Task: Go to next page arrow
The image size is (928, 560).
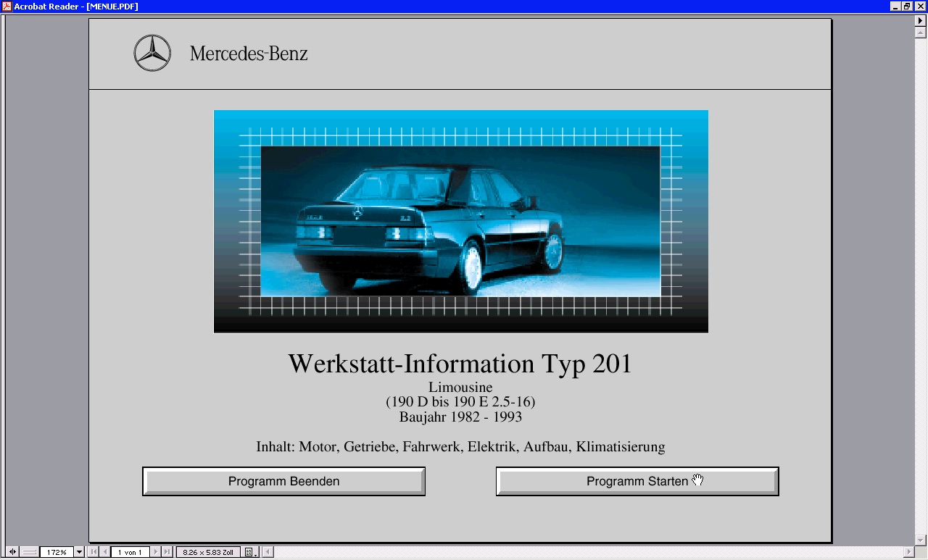Action: (155, 552)
